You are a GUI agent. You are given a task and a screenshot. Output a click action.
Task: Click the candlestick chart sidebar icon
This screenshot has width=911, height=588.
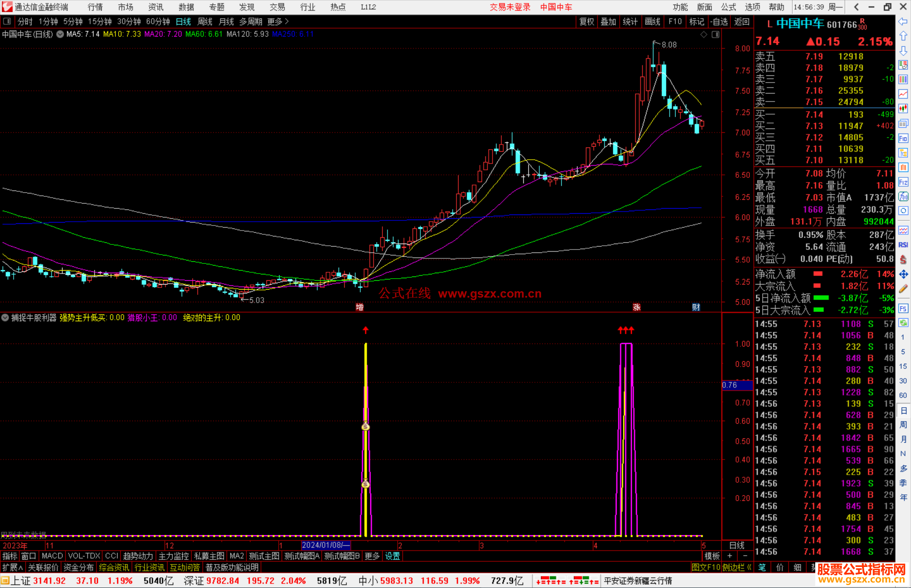click(x=903, y=109)
